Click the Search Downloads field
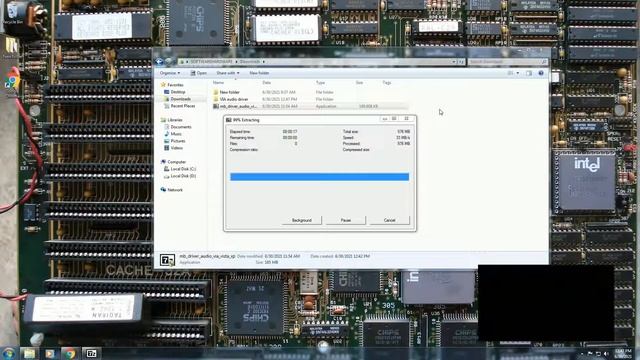640x360 pixels. pos(507,62)
